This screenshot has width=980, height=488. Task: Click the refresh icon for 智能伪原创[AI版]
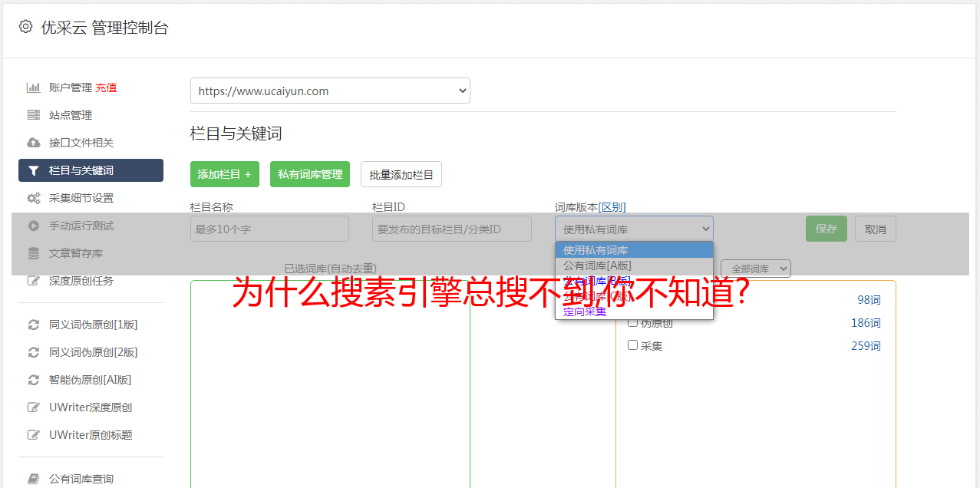tap(34, 380)
